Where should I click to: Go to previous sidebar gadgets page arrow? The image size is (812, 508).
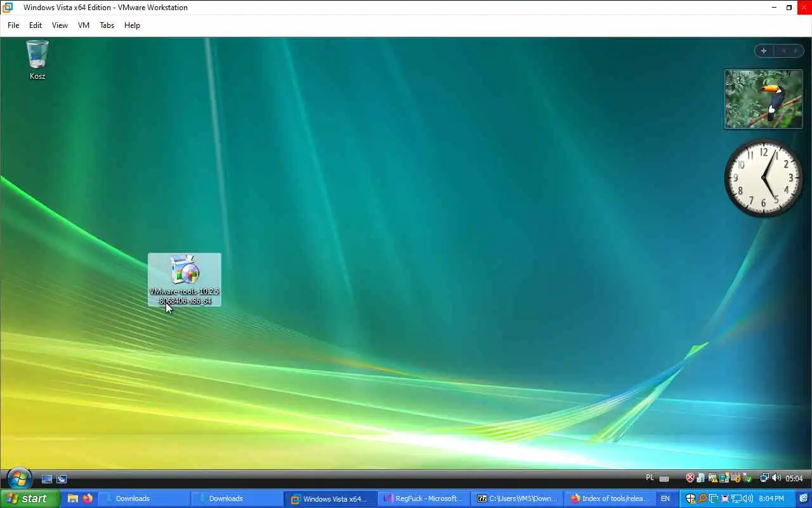click(783, 51)
